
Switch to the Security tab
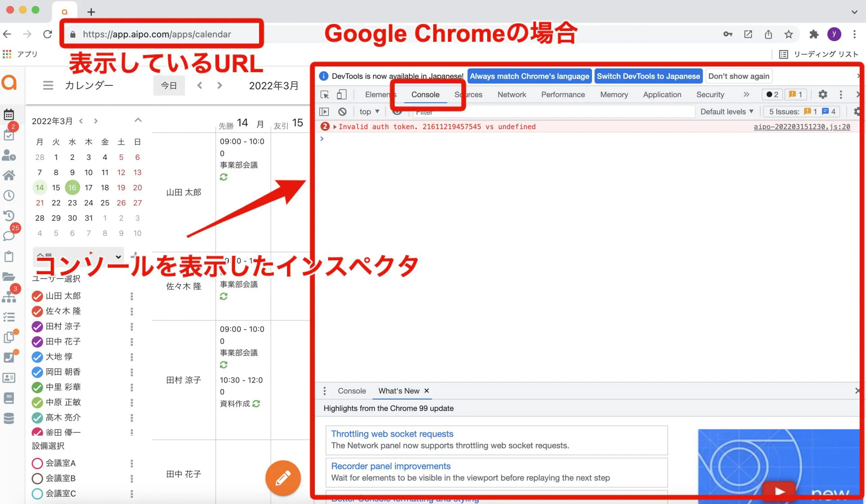710,94
